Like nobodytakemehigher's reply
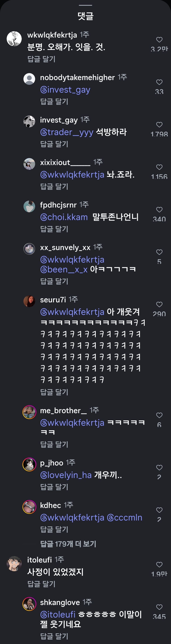Viewport: 171px width, 644px height. pos(159,82)
